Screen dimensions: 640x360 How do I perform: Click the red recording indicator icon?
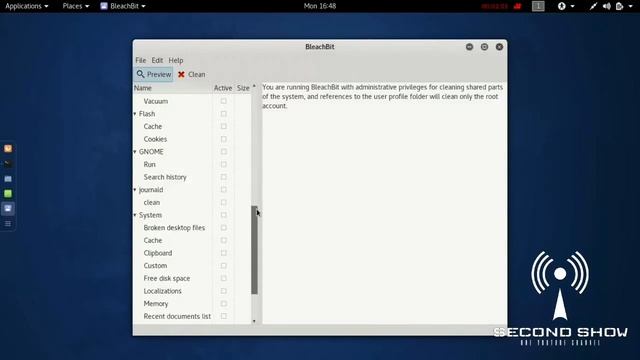[x=518, y=6]
